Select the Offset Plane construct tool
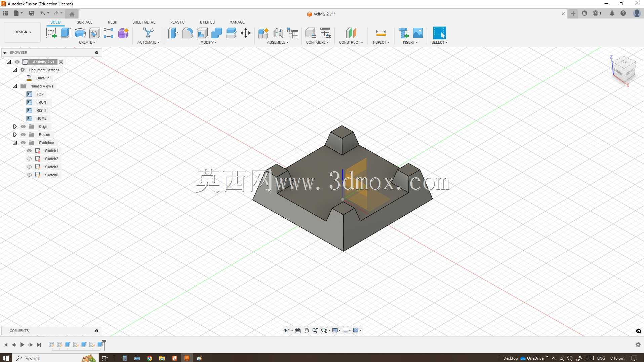644x362 pixels. click(x=351, y=33)
